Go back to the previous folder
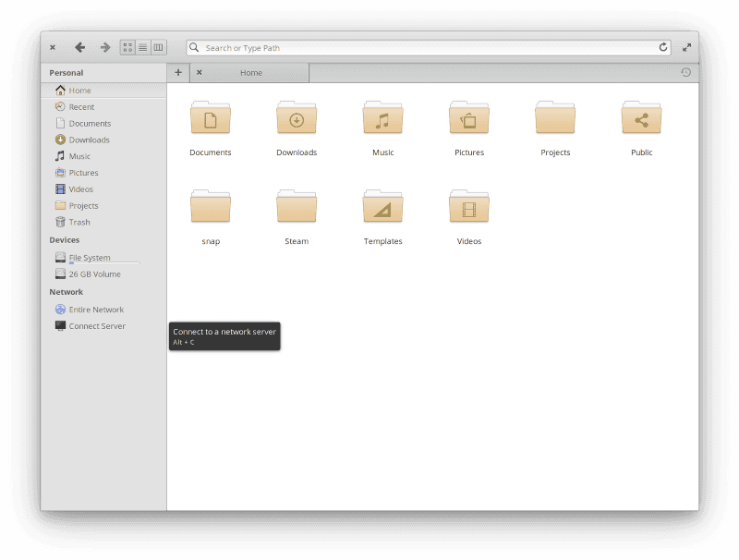 tap(79, 47)
